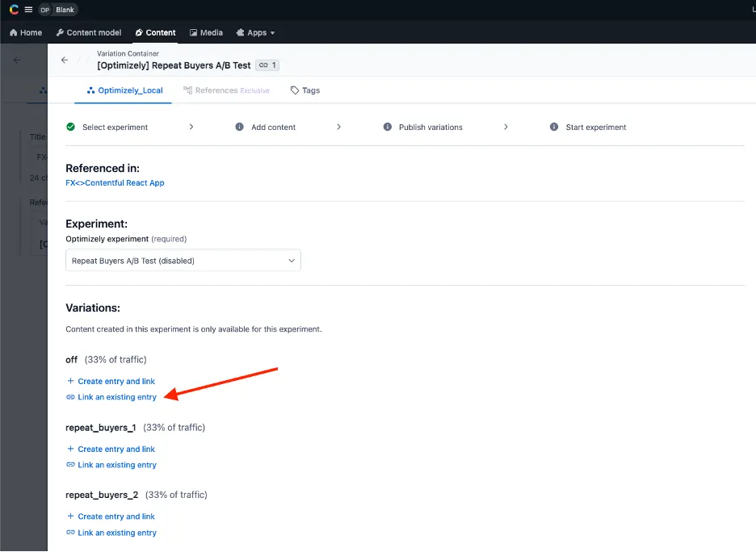Switch to the Tags tab
The image size is (756, 552).
coord(305,90)
